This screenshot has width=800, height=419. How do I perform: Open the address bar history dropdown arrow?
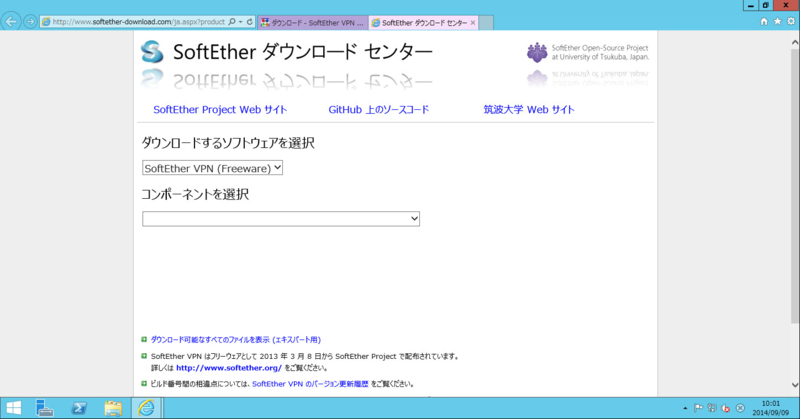coord(240,22)
